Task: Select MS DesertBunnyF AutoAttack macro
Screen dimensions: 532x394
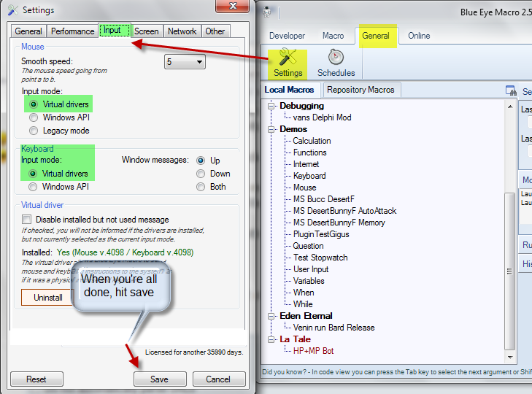Action: (x=344, y=211)
